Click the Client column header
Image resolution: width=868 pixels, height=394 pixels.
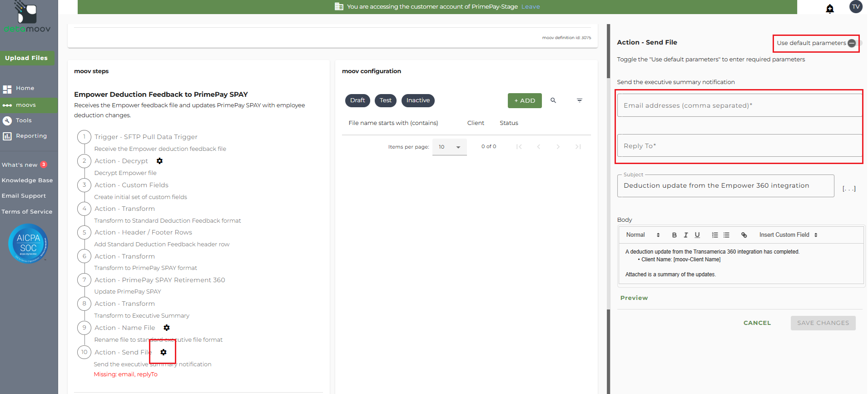(476, 123)
